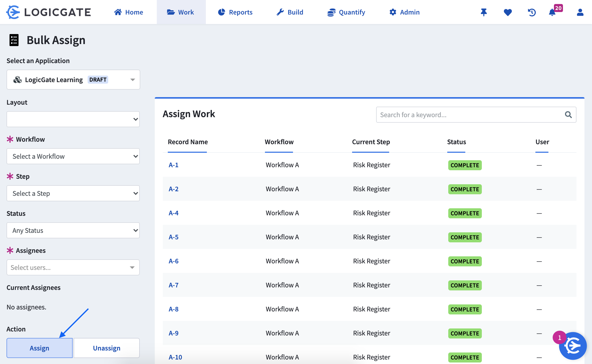
Task: Open the Select a Step dropdown
Action: click(73, 193)
